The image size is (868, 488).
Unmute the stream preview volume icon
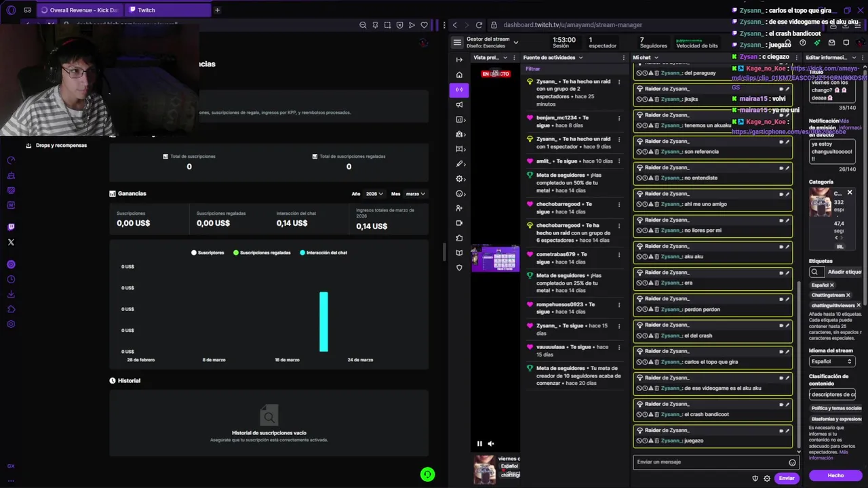tap(491, 444)
